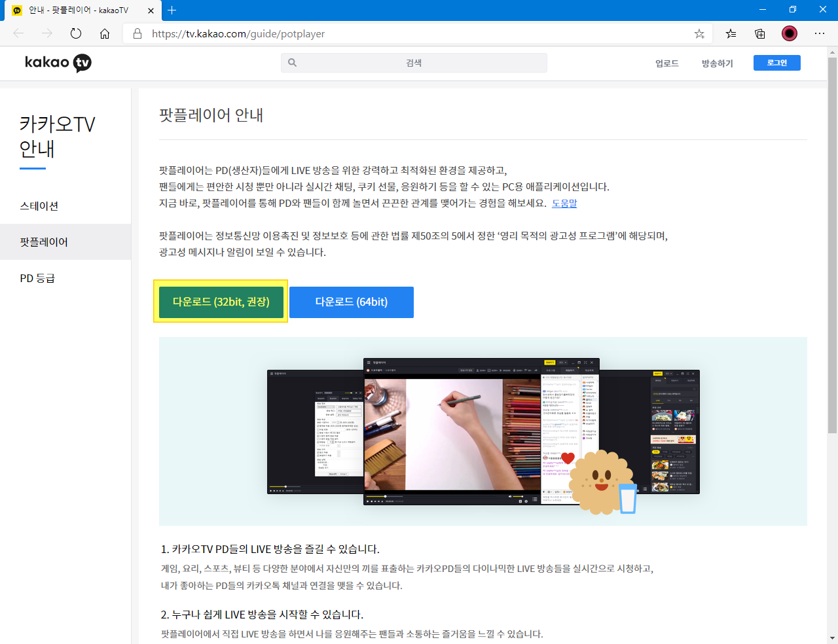Restore down the browser window
This screenshot has width=838, height=644.
(792, 10)
